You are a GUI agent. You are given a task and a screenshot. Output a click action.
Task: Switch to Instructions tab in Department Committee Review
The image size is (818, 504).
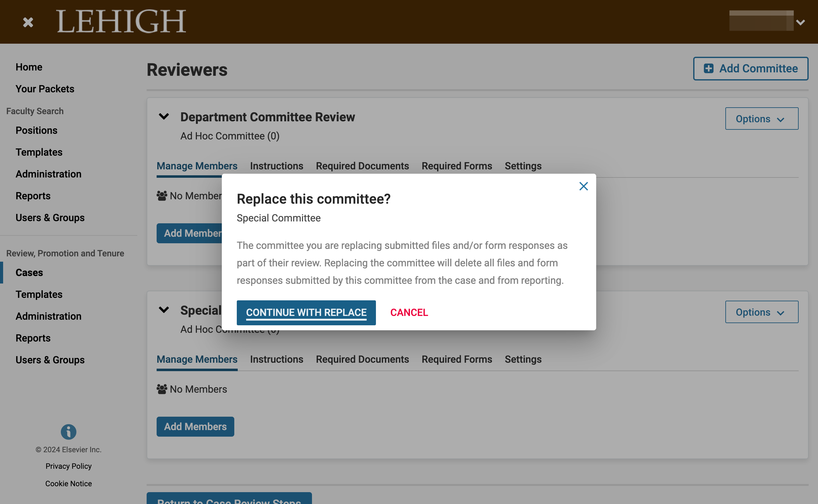[277, 166]
